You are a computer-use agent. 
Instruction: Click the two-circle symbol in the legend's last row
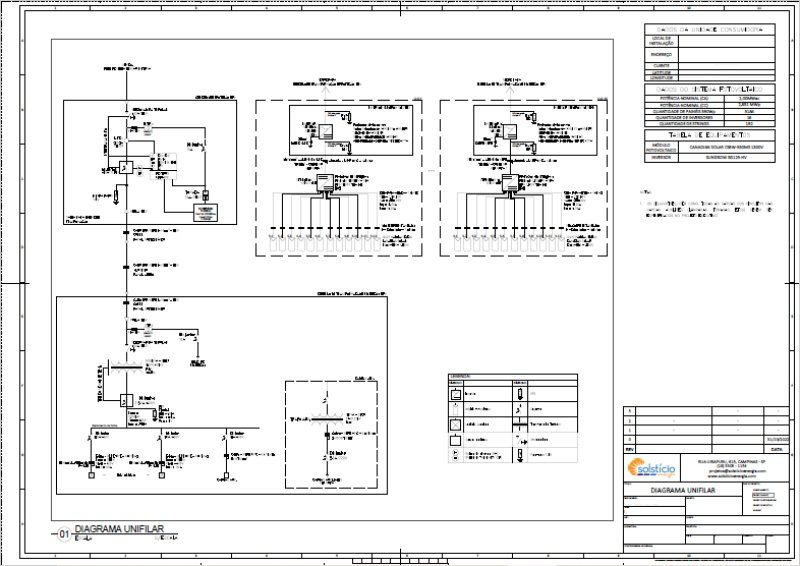456,455
